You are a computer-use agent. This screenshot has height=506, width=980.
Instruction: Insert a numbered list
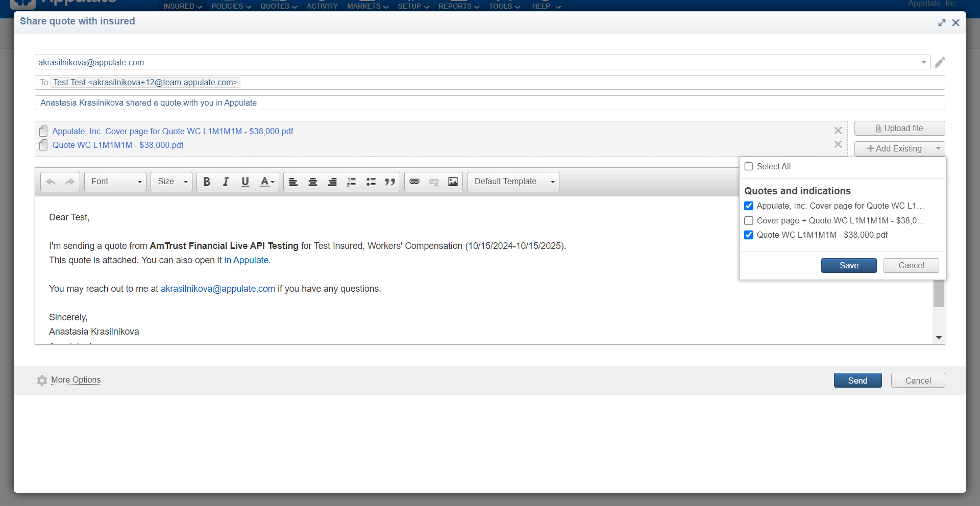352,182
